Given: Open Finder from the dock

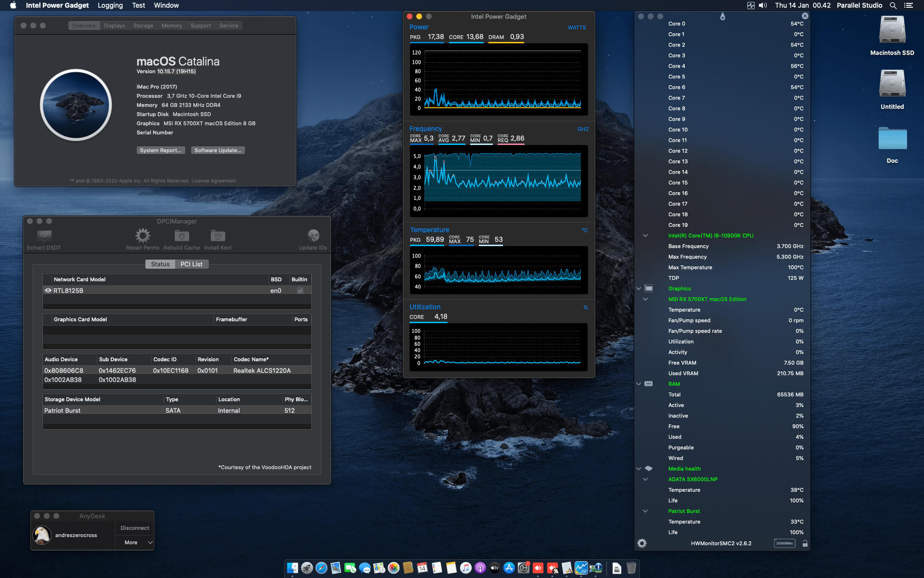Looking at the screenshot, I should coord(293,568).
